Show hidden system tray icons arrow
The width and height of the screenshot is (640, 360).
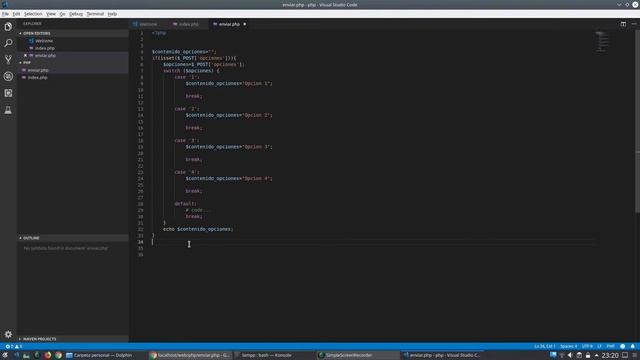[596, 356]
